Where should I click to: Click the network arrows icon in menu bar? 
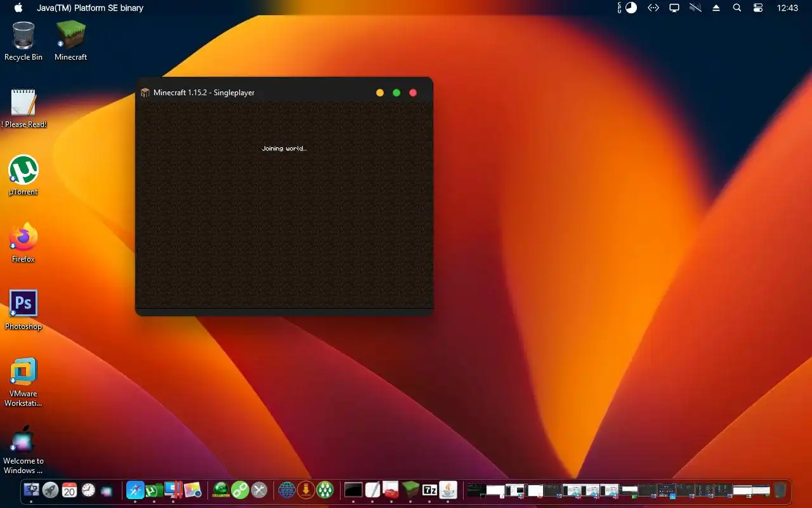click(x=653, y=8)
